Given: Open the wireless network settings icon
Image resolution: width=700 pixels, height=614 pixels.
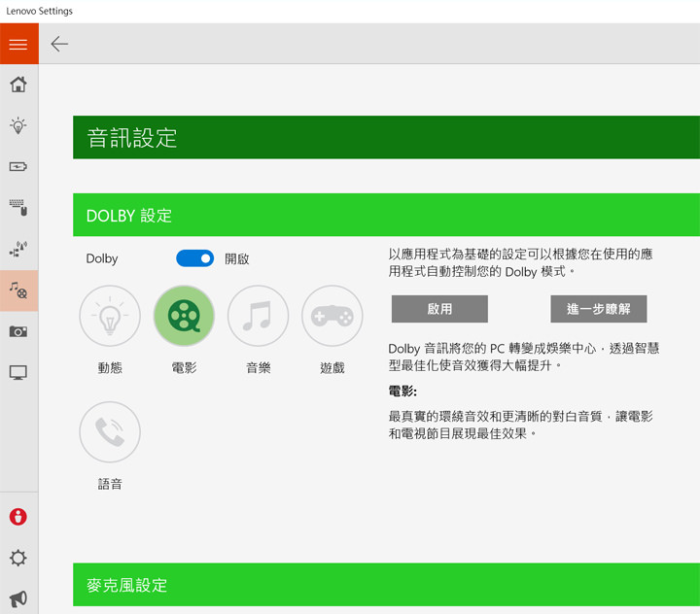Looking at the screenshot, I should coord(18,249).
